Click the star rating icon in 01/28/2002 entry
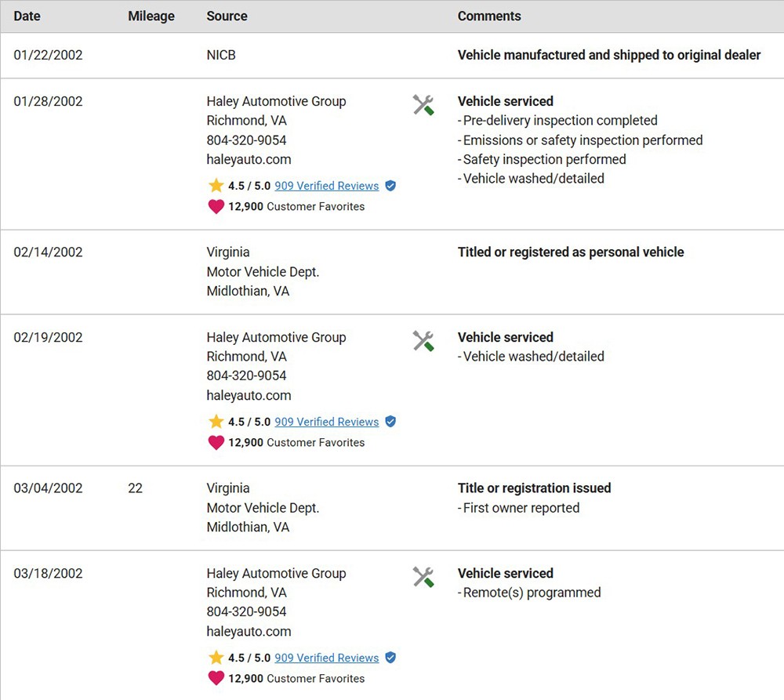 [x=216, y=186]
